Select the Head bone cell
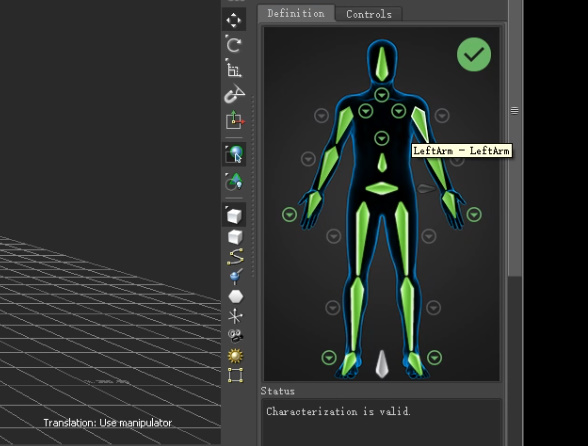The image size is (588, 446). click(x=382, y=64)
